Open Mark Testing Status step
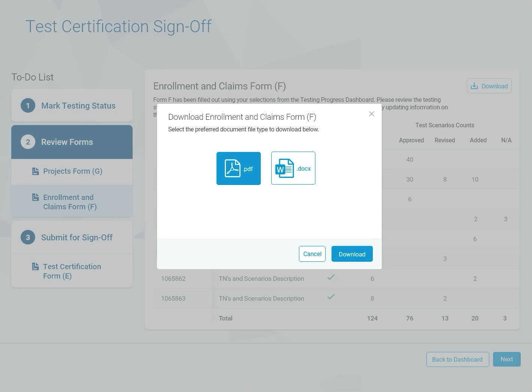 (78, 106)
